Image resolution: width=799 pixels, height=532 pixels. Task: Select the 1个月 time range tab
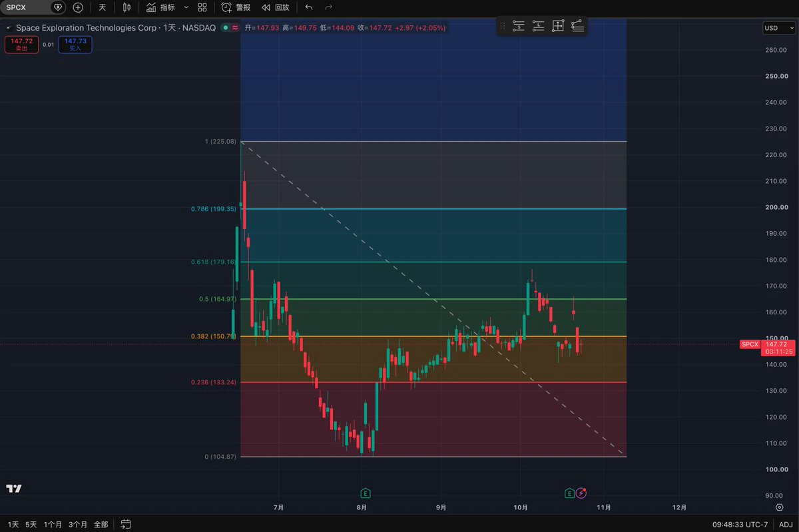point(53,524)
